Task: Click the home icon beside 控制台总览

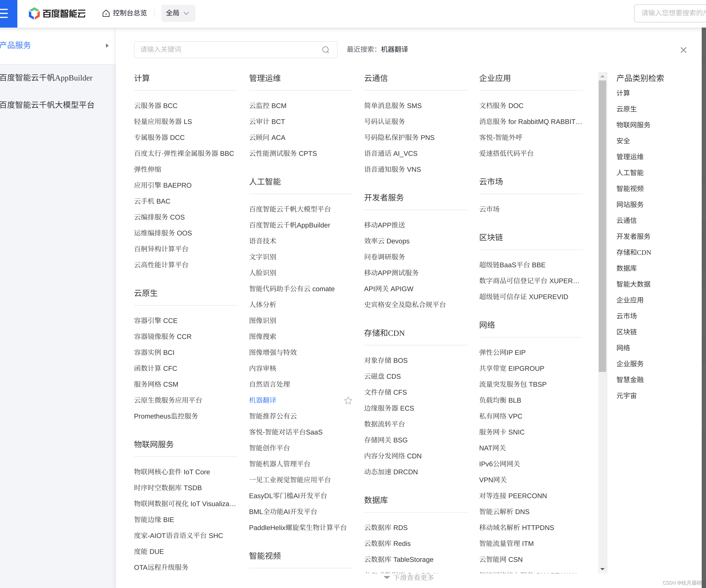Action: point(106,13)
